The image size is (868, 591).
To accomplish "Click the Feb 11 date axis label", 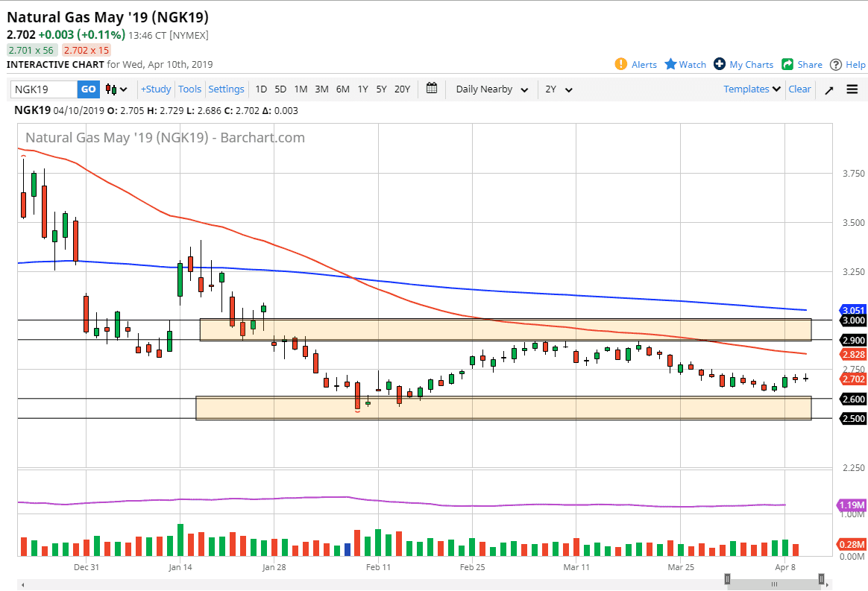I will (378, 567).
